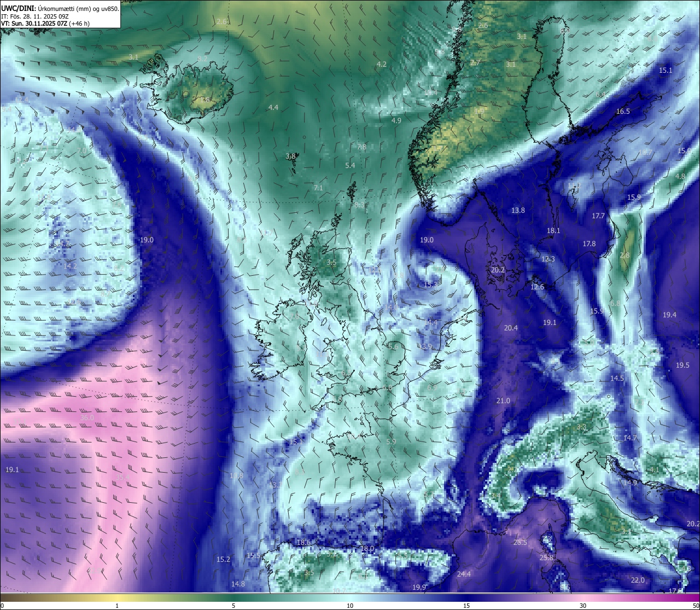This screenshot has height=610, width=700.
Task: Click the 17.7 value on the map
Action: (598, 216)
